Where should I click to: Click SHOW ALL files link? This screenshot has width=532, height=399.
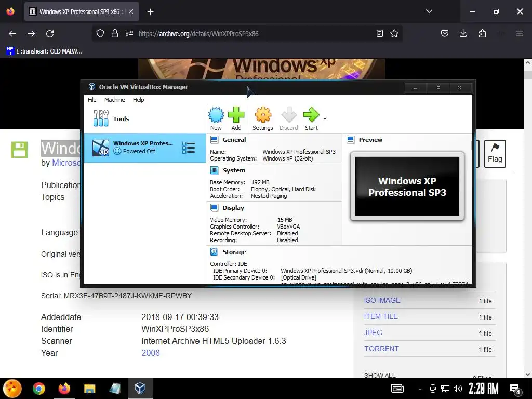click(380, 375)
